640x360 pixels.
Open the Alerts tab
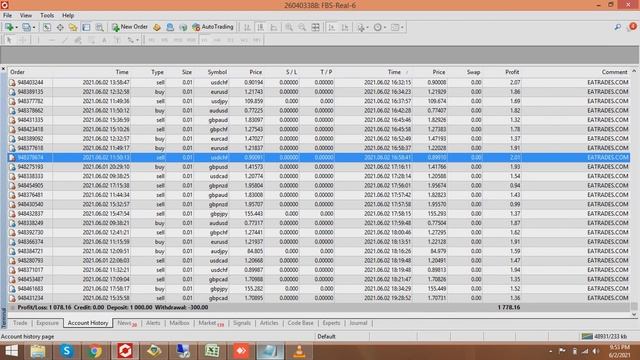tap(153, 323)
